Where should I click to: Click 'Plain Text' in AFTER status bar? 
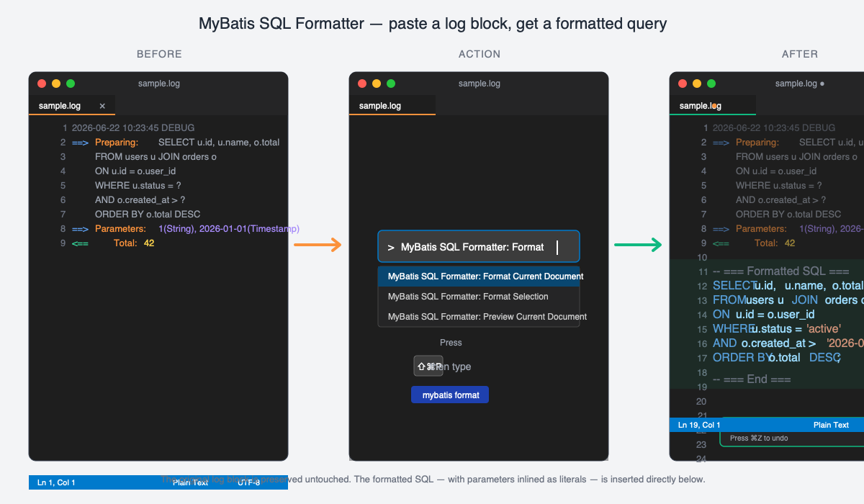(x=831, y=425)
